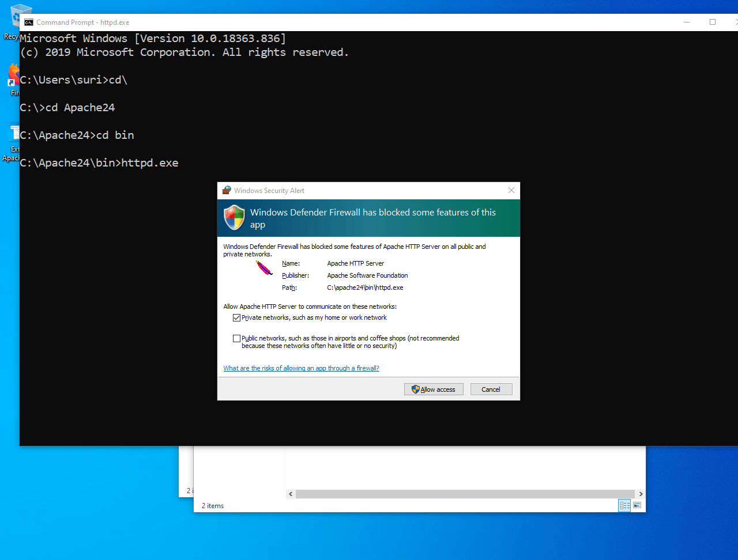Screen dimensions: 738x560
Task: Click the shield on the Allow access button
Action: coord(415,389)
